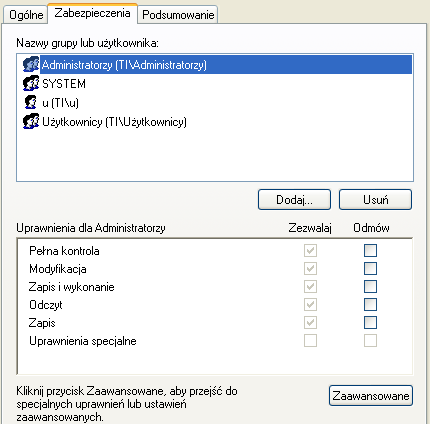Viewport: 430px width, 424px height.
Task: Click the Odmów column header
Action: pyautogui.click(x=371, y=228)
